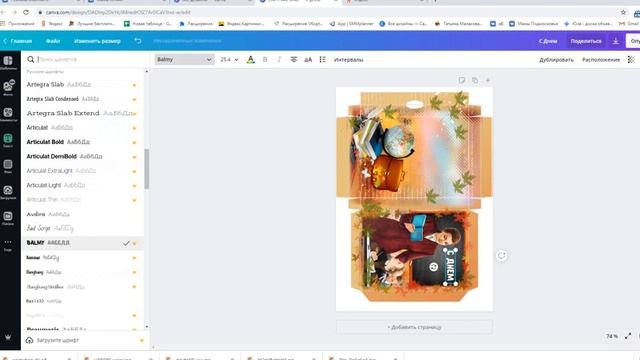Viewport: 640px width, 360px height.
Task: Click the magnifier icon in font search
Action: [31, 60]
